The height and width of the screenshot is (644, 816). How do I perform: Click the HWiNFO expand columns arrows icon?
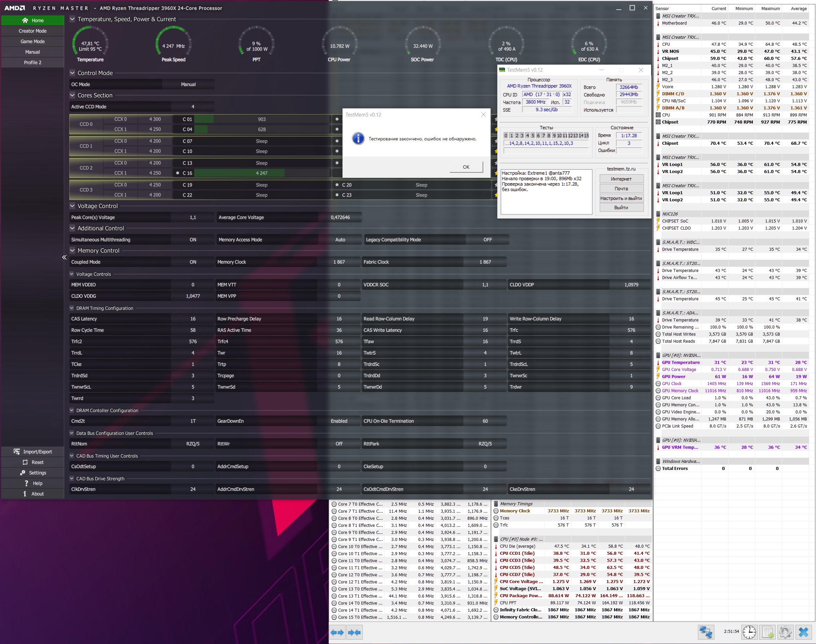[337, 632]
